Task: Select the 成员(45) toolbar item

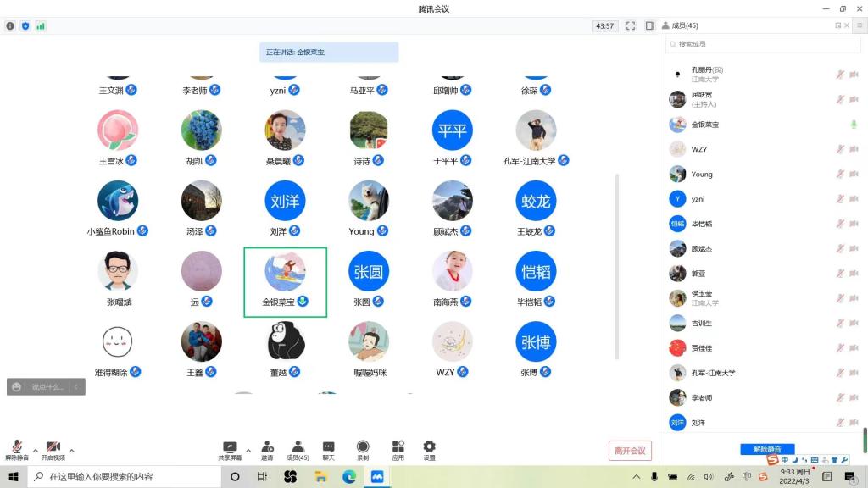Action: tap(298, 450)
